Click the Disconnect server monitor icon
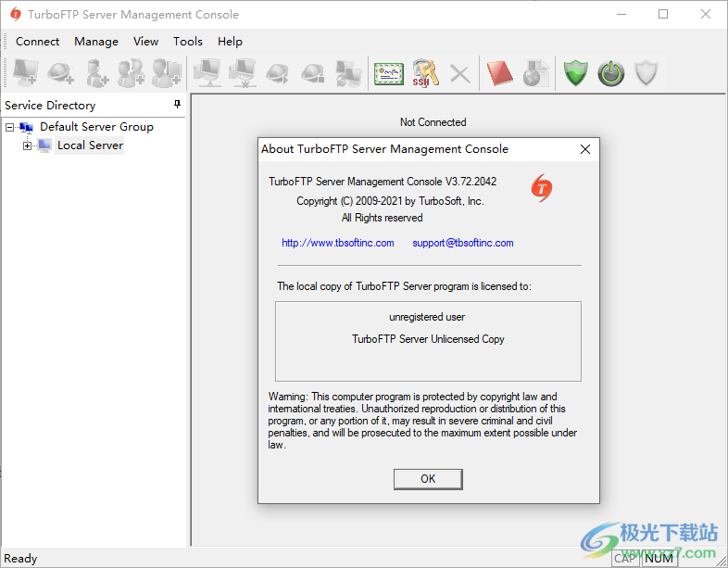 (243, 73)
